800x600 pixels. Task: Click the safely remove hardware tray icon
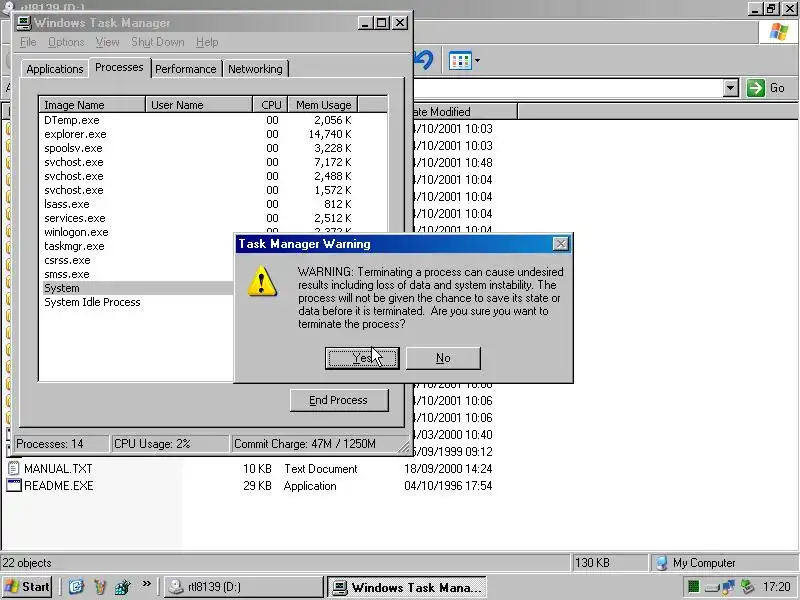click(747, 587)
